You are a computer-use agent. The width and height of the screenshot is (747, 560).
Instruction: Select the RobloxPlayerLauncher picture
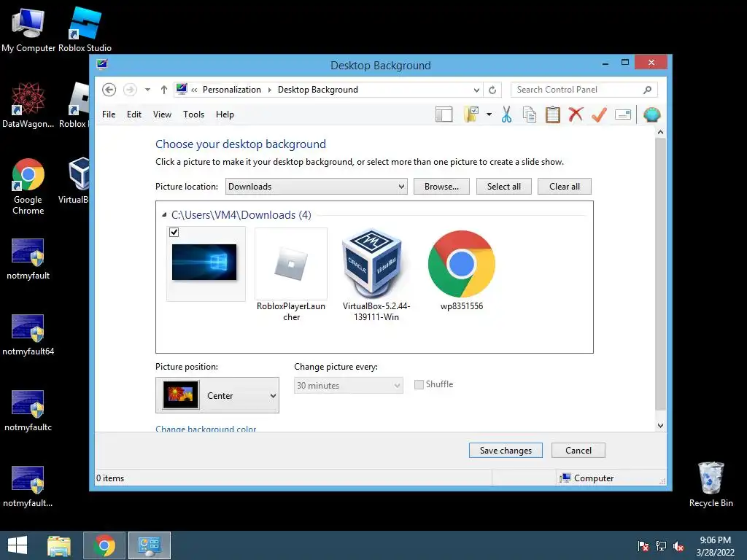click(x=291, y=275)
